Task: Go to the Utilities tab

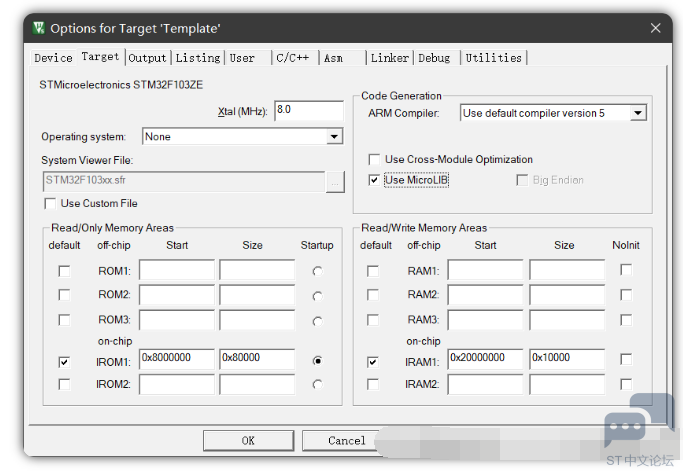Action: [494, 58]
